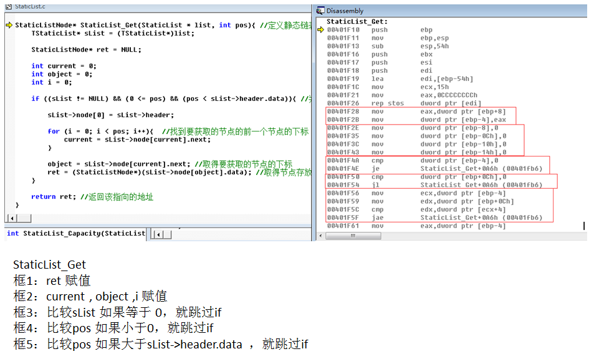
Task: Click the 'StaticList_Get' heading below the screenshot
Action: tap(50, 265)
